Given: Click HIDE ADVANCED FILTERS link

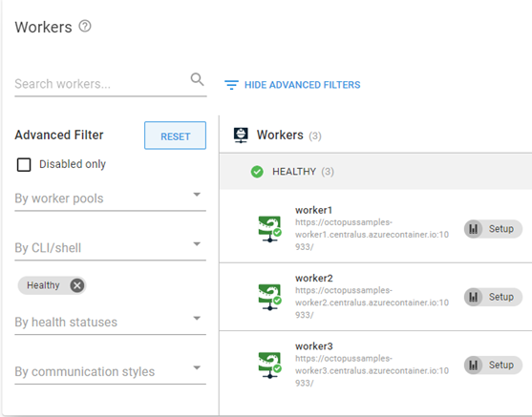Looking at the screenshot, I should 303,85.
